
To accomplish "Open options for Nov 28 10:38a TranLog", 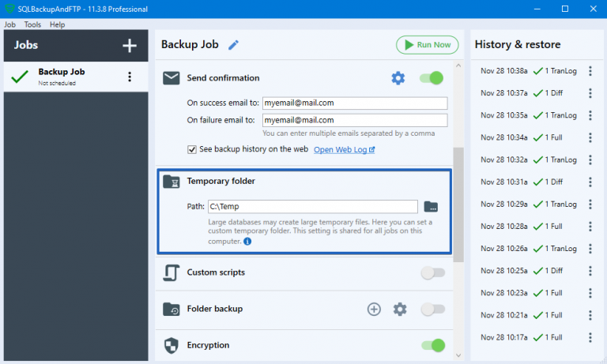I will click(x=590, y=71).
